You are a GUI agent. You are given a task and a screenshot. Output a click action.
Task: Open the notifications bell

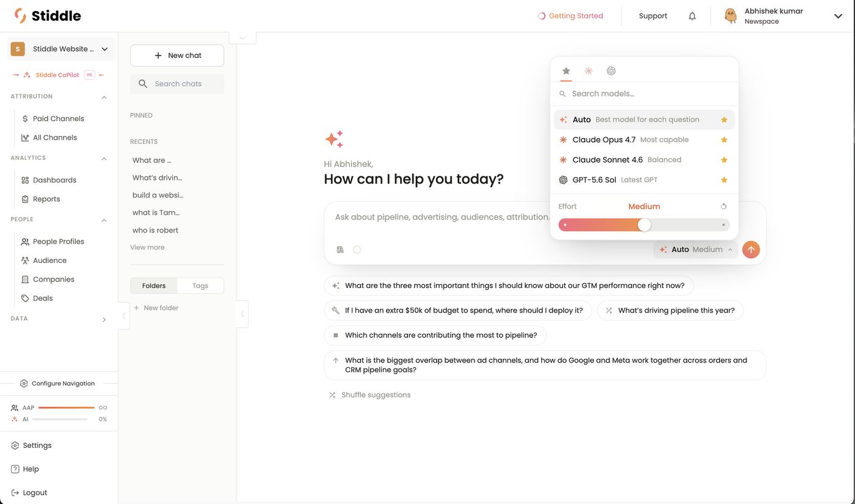(692, 16)
